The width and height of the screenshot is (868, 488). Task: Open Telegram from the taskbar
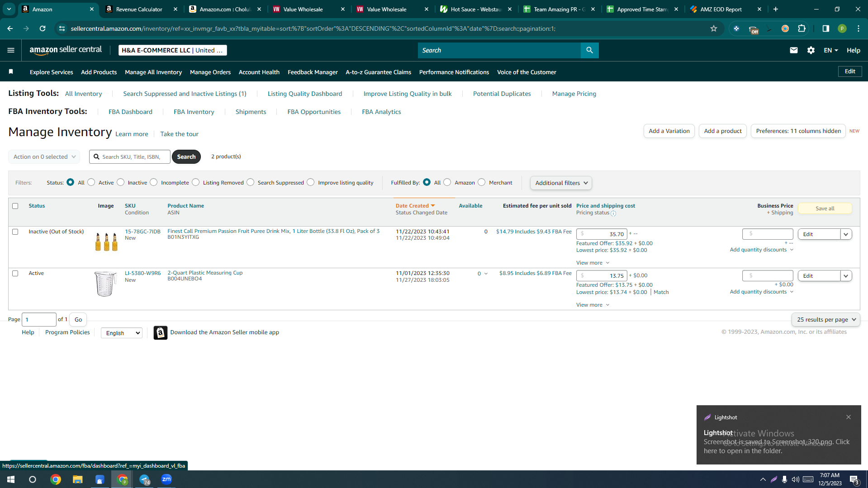(x=144, y=479)
